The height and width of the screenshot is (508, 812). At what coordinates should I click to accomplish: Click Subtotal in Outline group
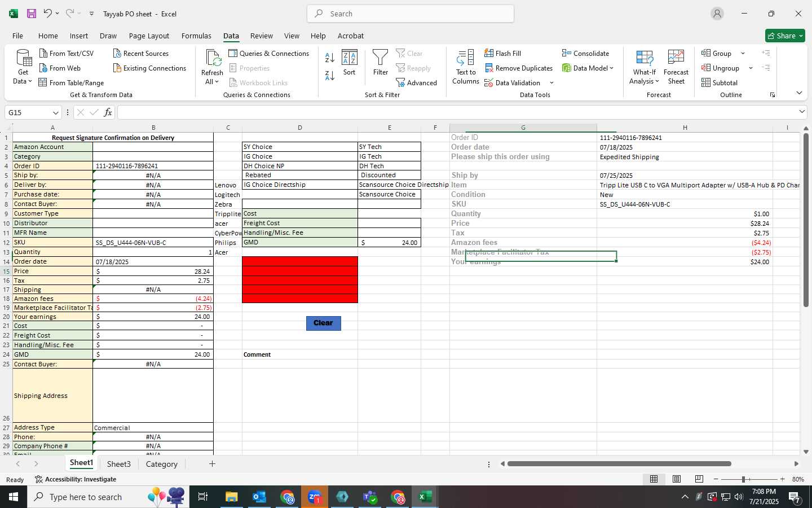point(720,82)
